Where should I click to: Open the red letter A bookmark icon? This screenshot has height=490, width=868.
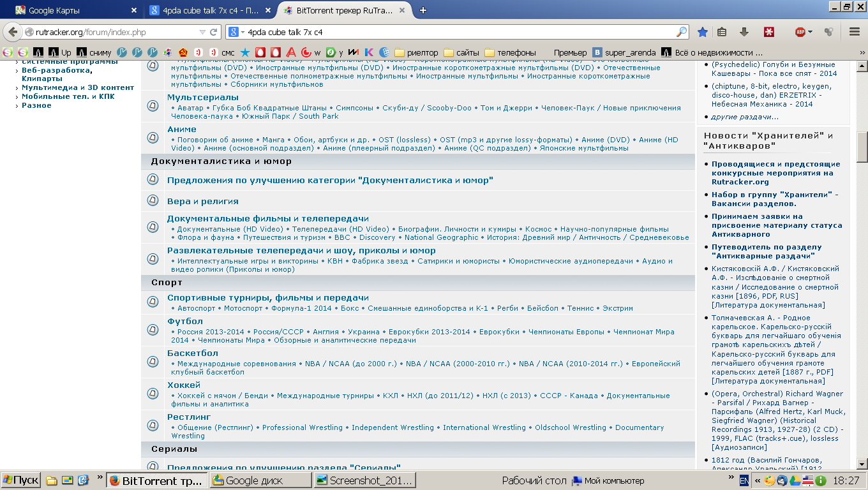tap(291, 52)
